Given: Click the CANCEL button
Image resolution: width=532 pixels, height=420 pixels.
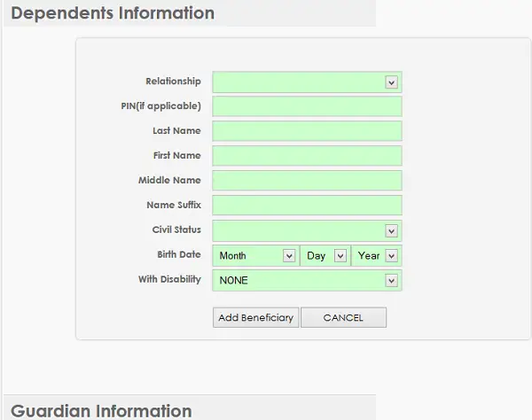Looking at the screenshot, I should [x=343, y=317].
